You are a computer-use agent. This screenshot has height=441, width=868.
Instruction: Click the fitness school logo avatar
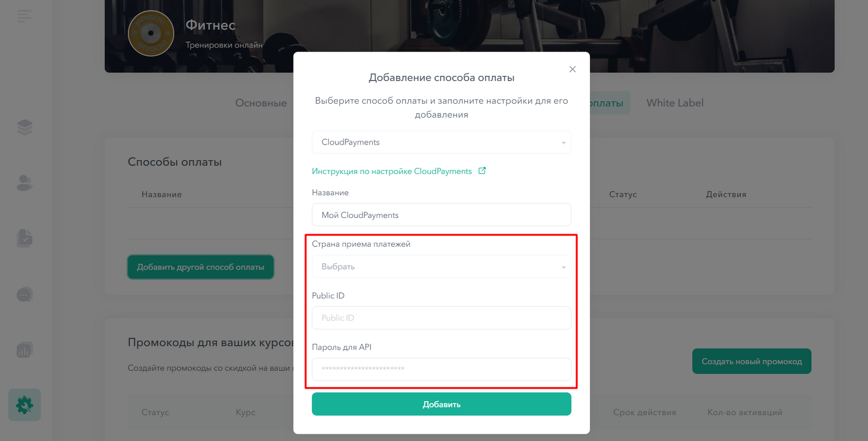[x=151, y=33]
